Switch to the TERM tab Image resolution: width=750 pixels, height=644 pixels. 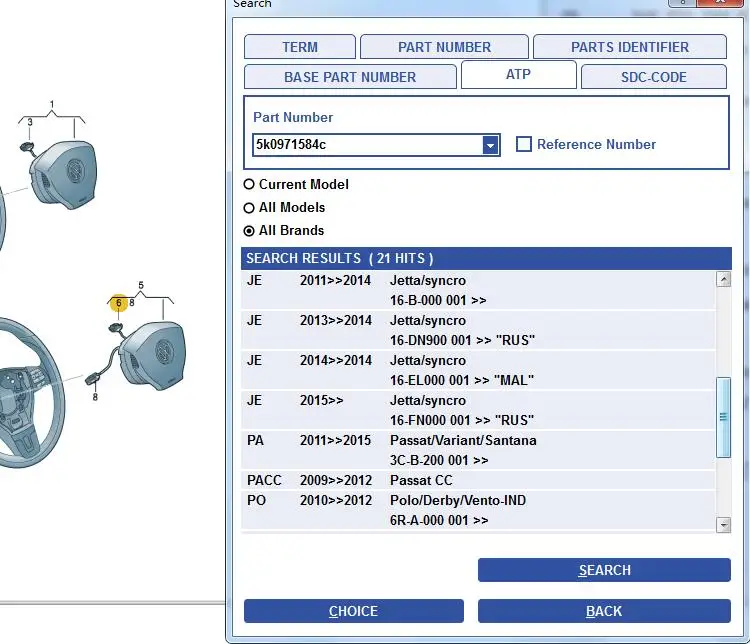click(x=299, y=47)
